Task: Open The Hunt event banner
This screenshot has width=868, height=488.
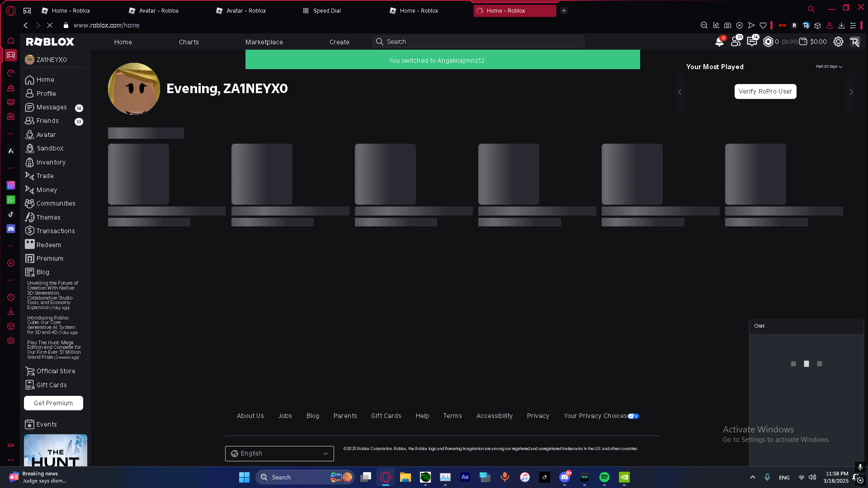Action: click(x=56, y=450)
